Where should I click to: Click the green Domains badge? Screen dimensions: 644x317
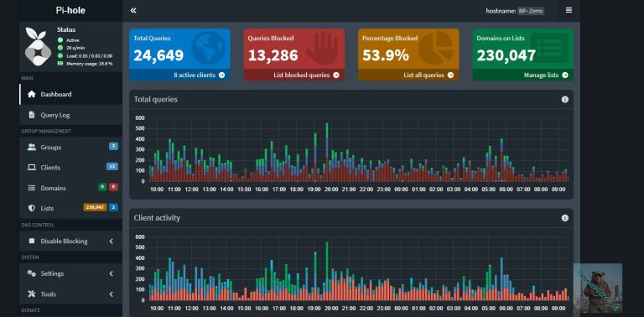click(102, 187)
